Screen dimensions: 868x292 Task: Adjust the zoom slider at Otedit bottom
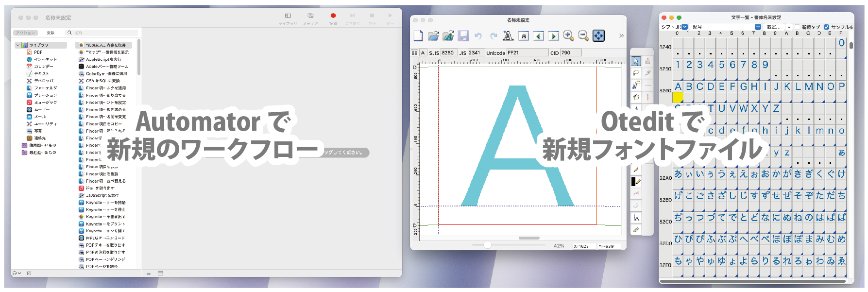point(487,245)
